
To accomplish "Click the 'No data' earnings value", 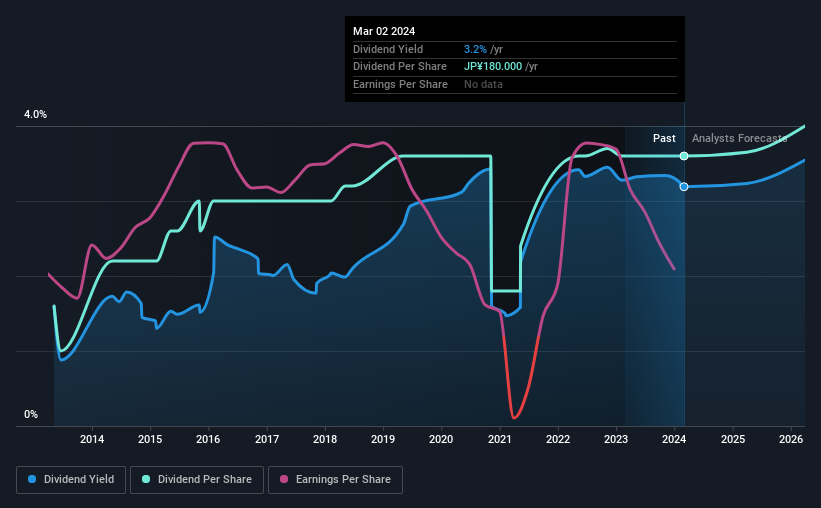I will [483, 84].
